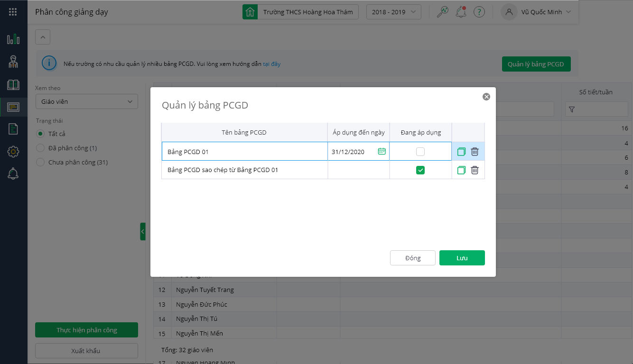The width and height of the screenshot is (633, 364).
Task: Click the help question mark icon
Action: 479,12
